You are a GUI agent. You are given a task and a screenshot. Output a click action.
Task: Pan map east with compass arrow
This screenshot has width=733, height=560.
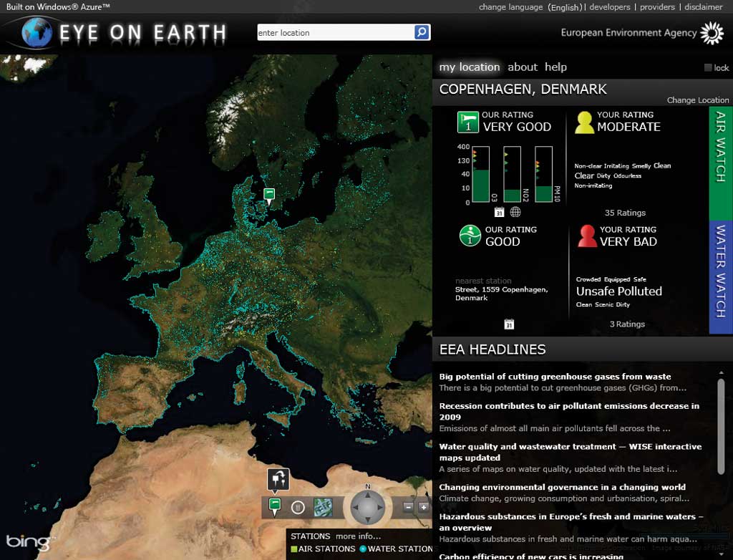coord(381,508)
